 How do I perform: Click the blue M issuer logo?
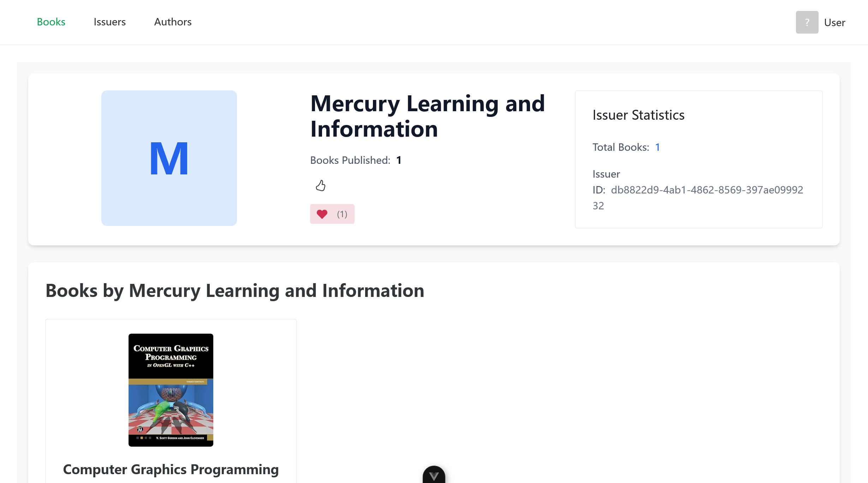coord(169,158)
